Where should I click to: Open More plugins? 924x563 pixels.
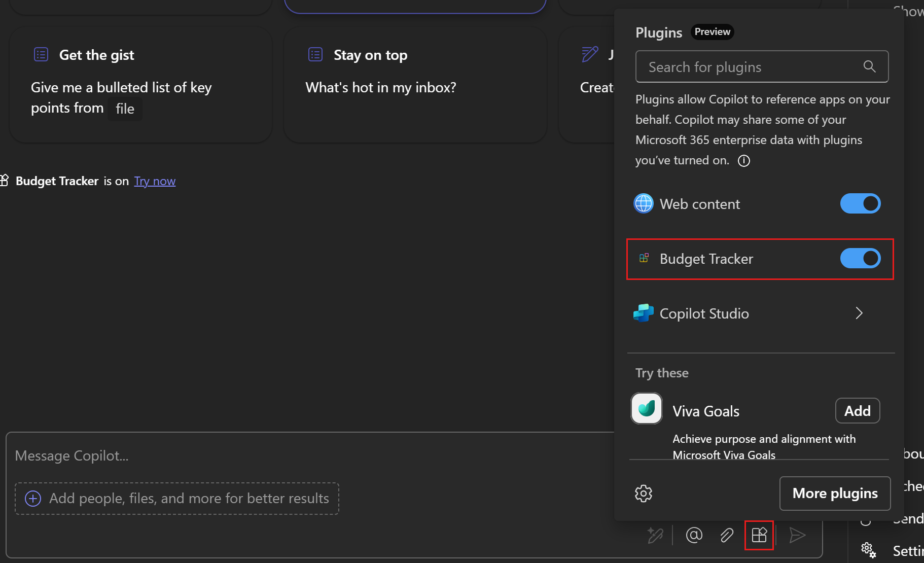pos(835,494)
